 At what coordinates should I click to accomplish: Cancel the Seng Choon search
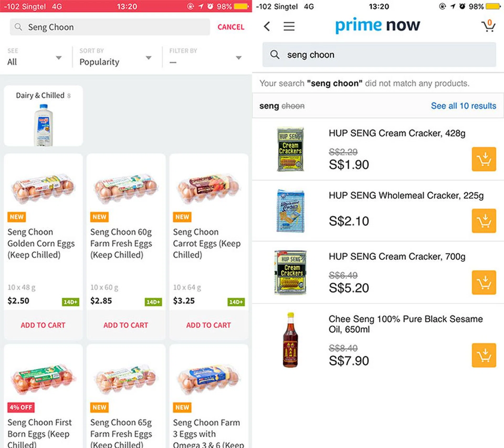pos(231,27)
